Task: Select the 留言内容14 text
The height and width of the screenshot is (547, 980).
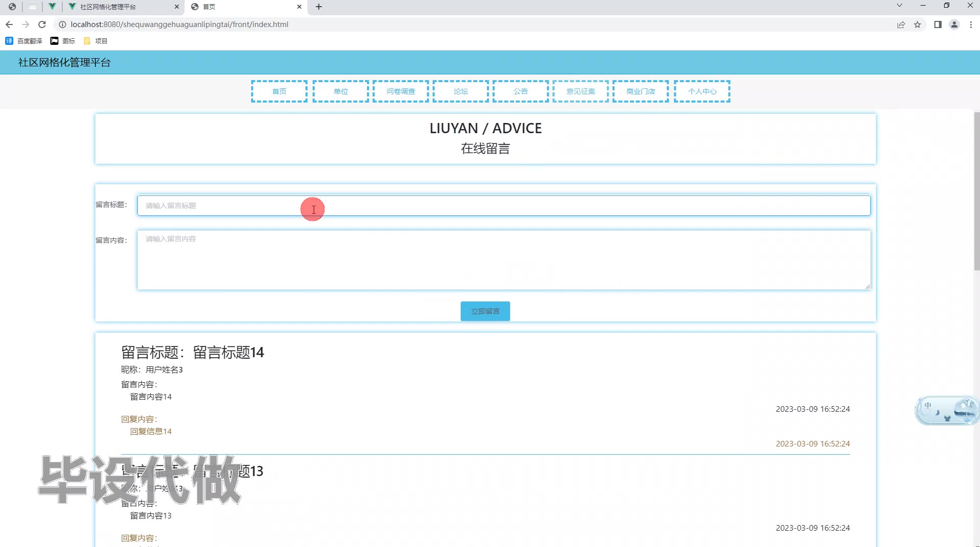Action: tap(151, 396)
